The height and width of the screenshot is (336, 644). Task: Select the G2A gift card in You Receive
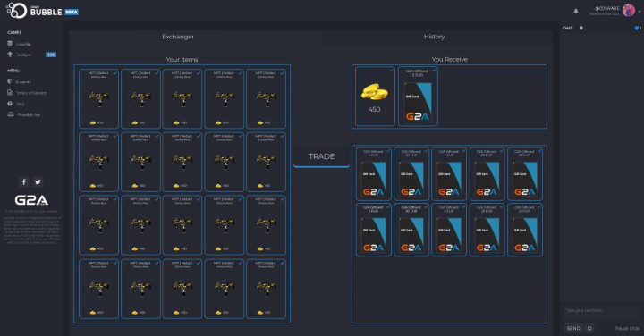tap(418, 97)
